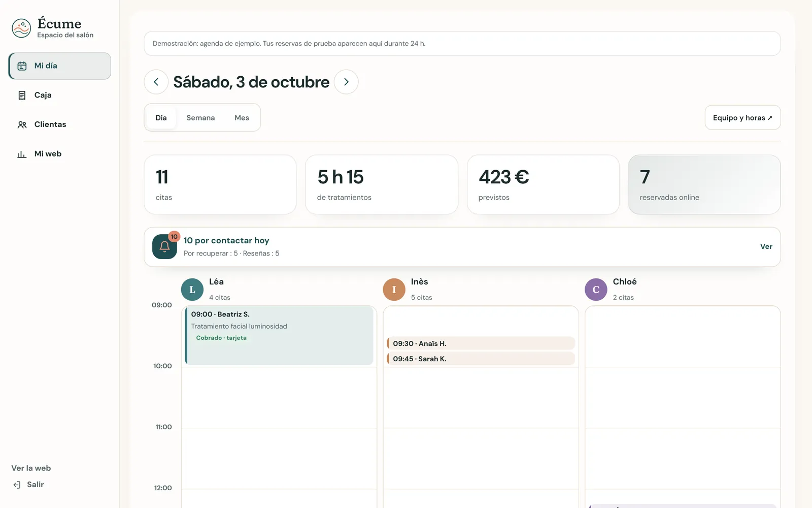
Task: Switch to Día view
Action: 161,118
